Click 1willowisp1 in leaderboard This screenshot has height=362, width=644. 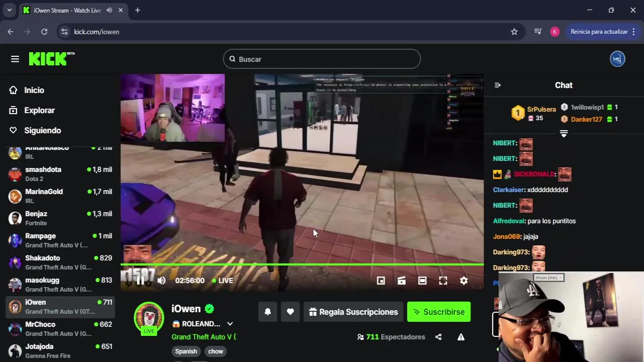587,107
